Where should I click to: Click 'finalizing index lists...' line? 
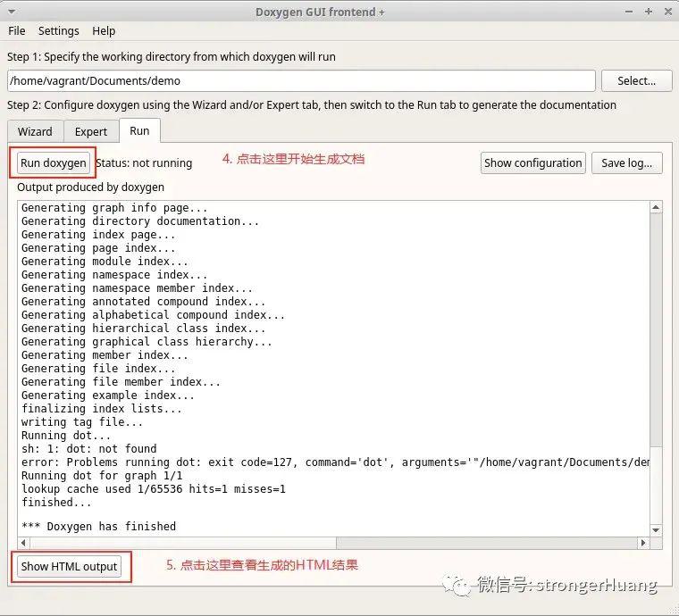click(x=102, y=408)
